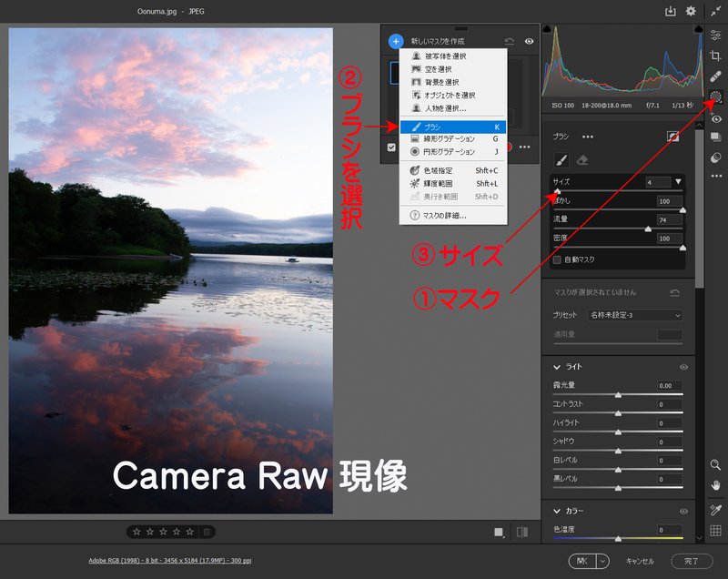Enable the 自動マスク checkbox

tap(557, 259)
